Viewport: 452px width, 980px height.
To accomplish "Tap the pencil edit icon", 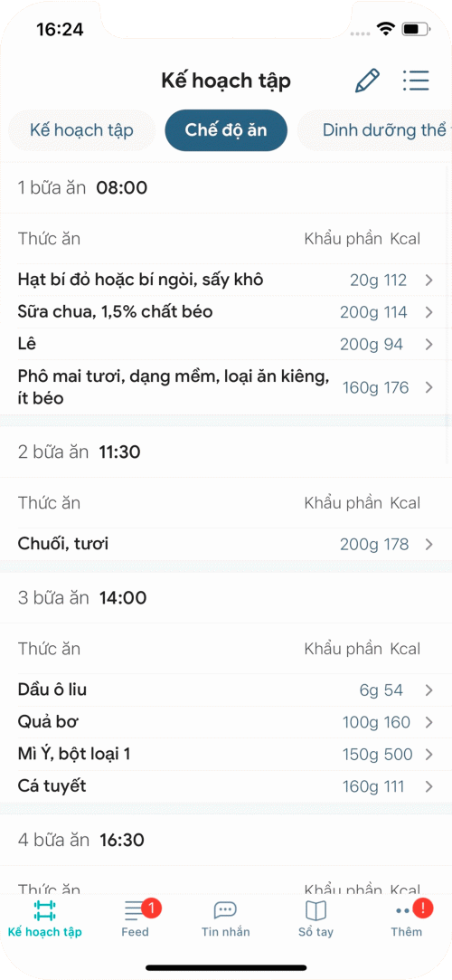I will click(367, 81).
